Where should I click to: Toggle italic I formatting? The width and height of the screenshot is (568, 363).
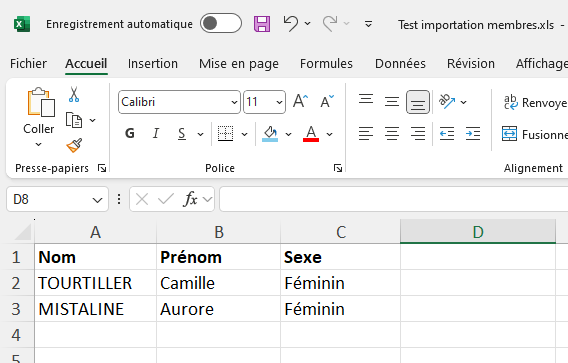pyautogui.click(x=156, y=134)
